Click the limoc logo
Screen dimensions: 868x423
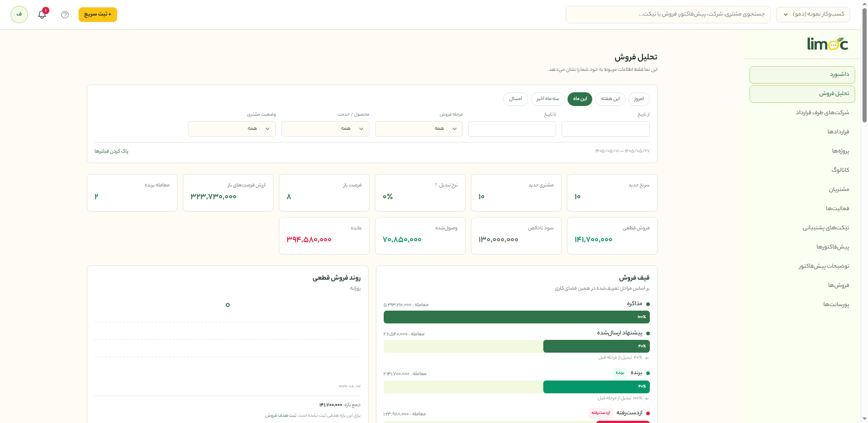[827, 44]
